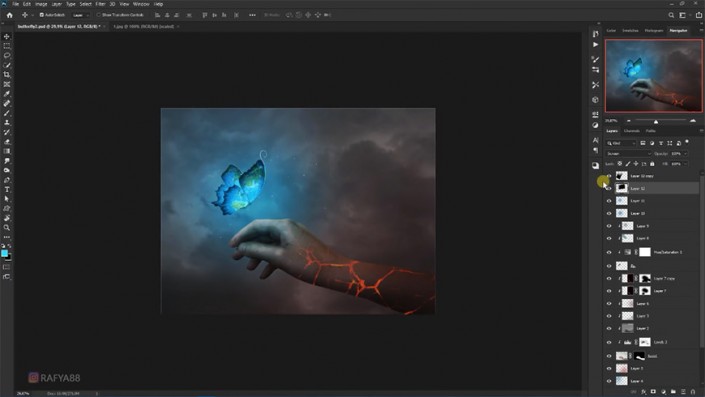Viewport: 705px width, 397px height.
Task: Click the lock all icon in Layers panel
Action: pyautogui.click(x=652, y=164)
